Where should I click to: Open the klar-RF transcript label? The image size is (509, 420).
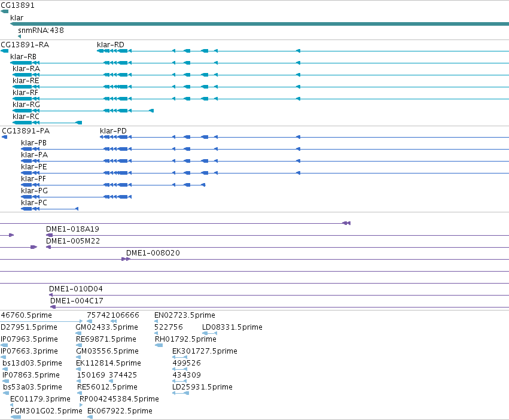pos(25,93)
